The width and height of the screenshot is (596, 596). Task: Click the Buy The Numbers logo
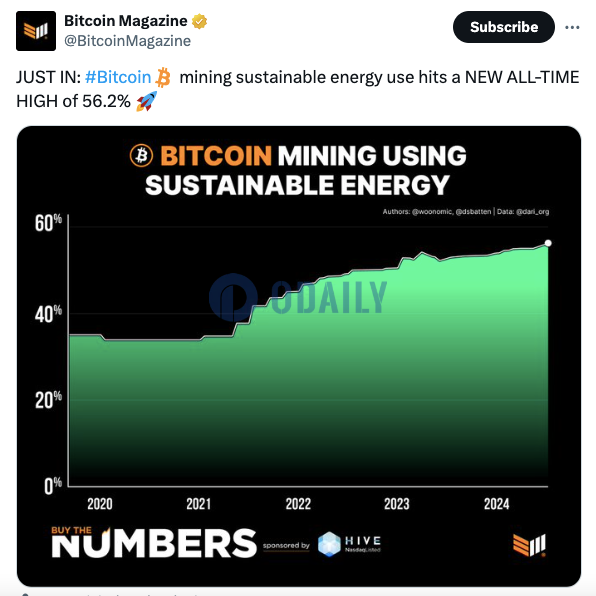tap(154, 542)
